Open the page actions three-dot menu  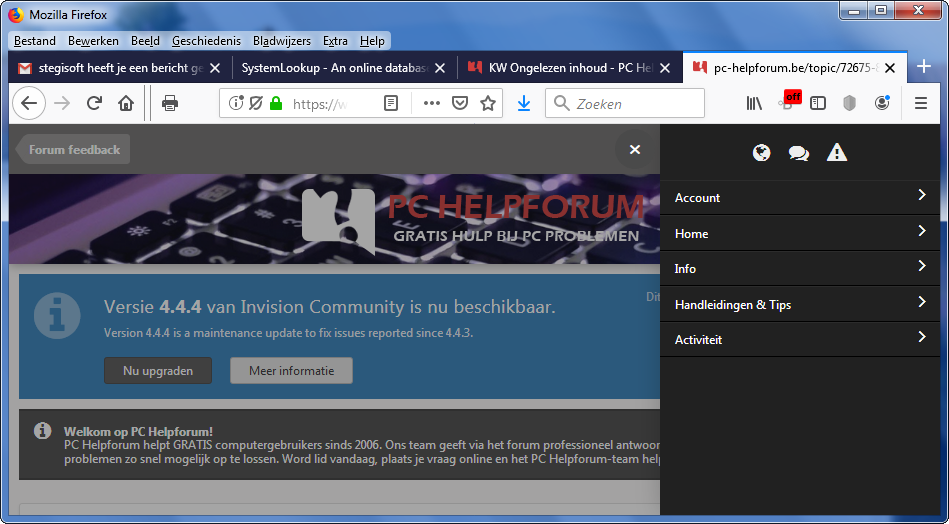[x=432, y=103]
